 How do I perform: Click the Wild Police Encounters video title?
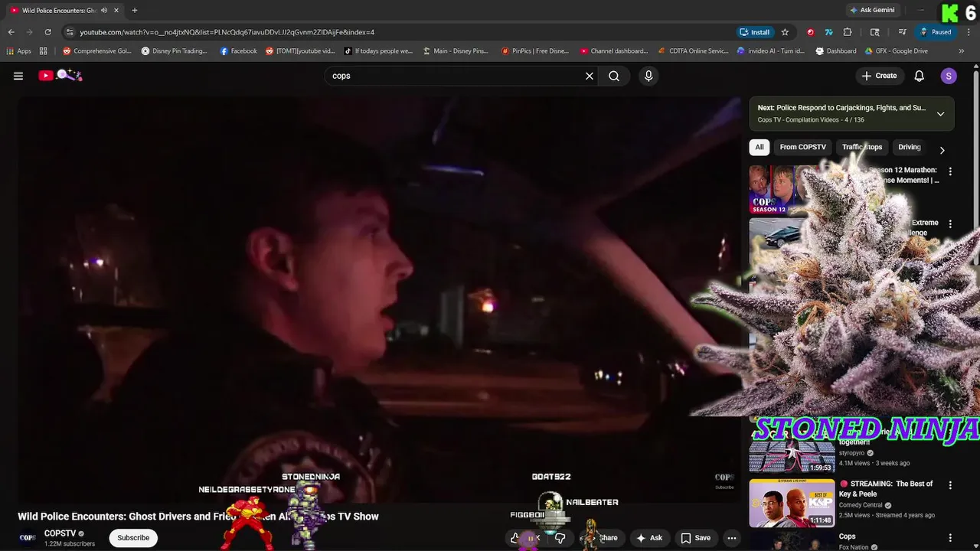coord(198,517)
